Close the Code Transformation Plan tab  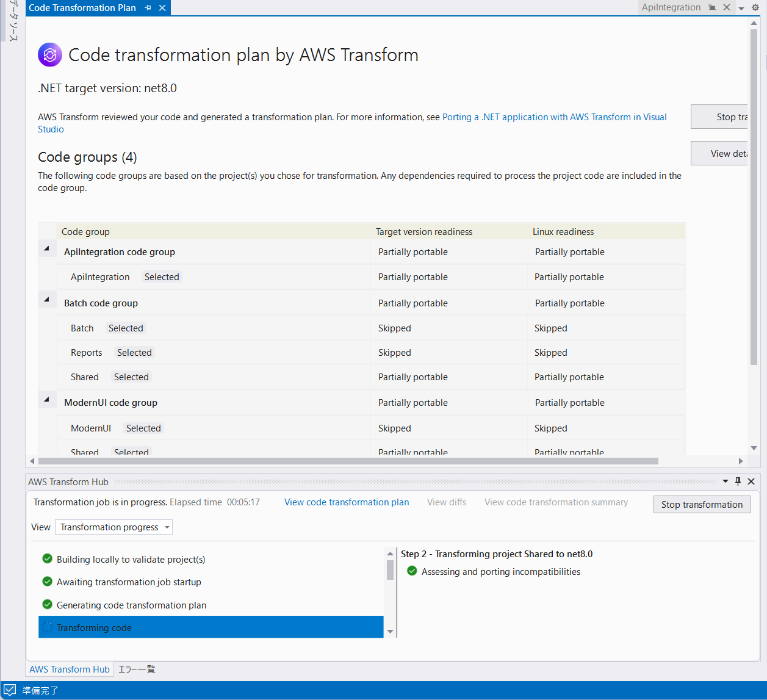(162, 8)
